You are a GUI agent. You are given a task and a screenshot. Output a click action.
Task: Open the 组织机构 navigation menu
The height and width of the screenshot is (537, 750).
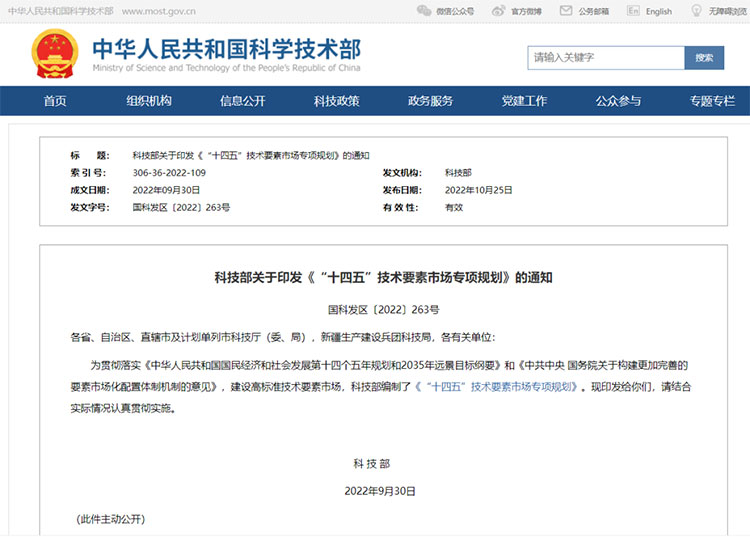(x=149, y=101)
